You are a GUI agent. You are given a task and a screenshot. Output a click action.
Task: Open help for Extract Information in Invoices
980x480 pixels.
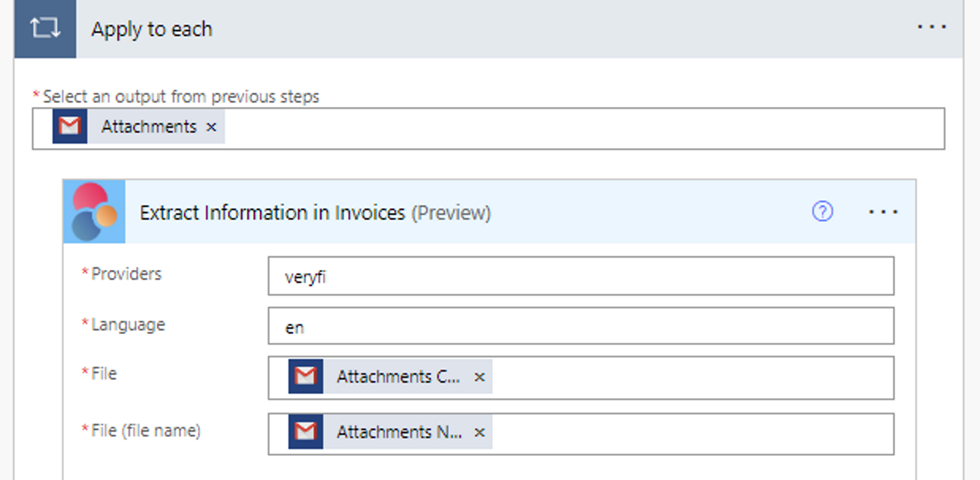pyautogui.click(x=822, y=212)
